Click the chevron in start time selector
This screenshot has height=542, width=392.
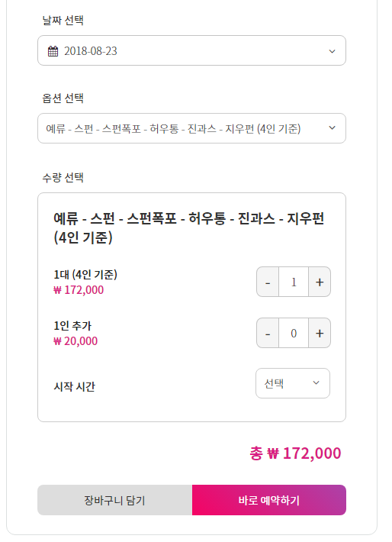point(316,382)
